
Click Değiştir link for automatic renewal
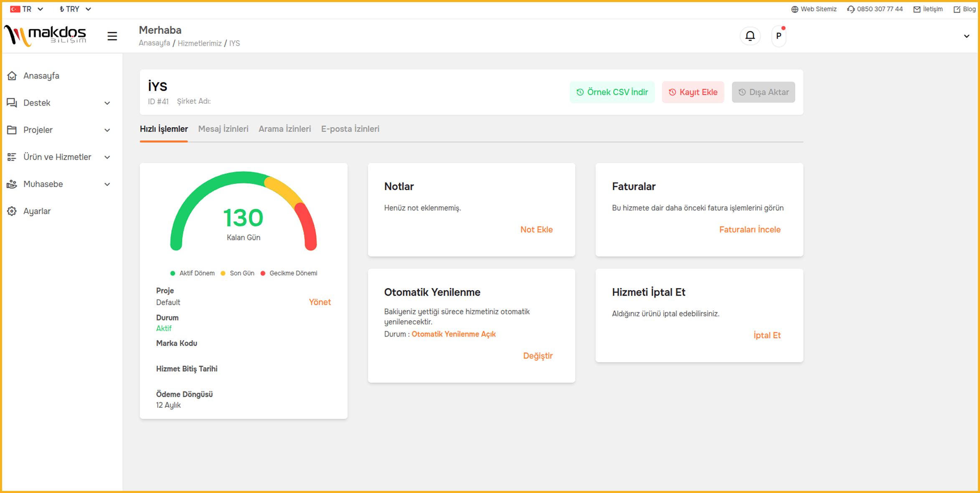click(x=538, y=356)
